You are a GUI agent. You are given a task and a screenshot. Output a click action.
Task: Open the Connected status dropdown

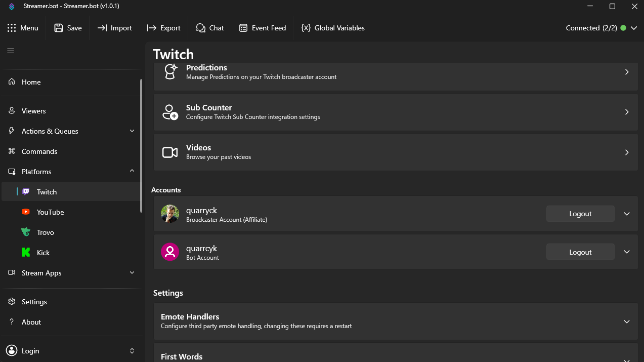click(633, 28)
